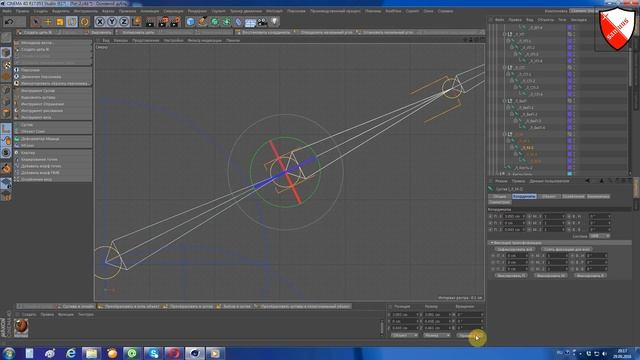This screenshot has width=640, height=360.
Task: Toggle the keyframe dot for P.Y coordinate
Action: [490, 223]
